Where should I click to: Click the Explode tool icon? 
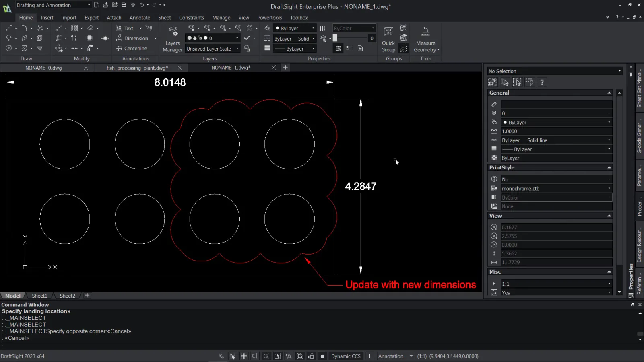tap(105, 38)
